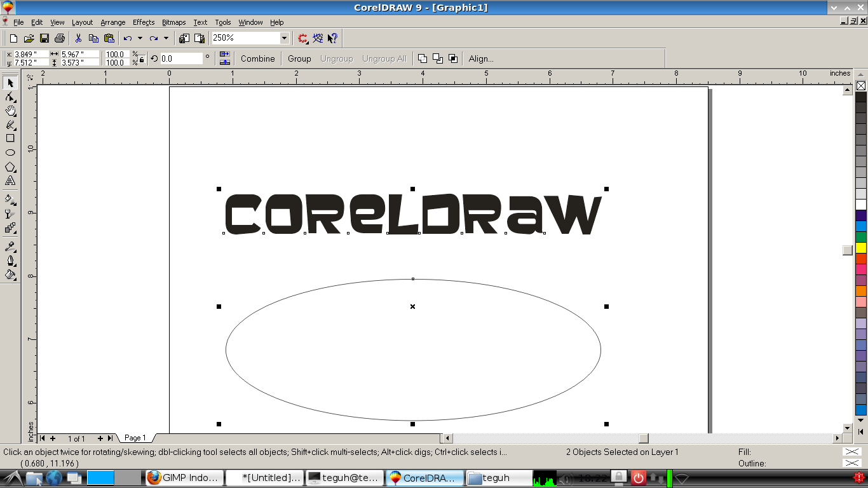Viewport: 868px width, 488px height.
Task: Select the Rectangle tool
Action: point(10,139)
